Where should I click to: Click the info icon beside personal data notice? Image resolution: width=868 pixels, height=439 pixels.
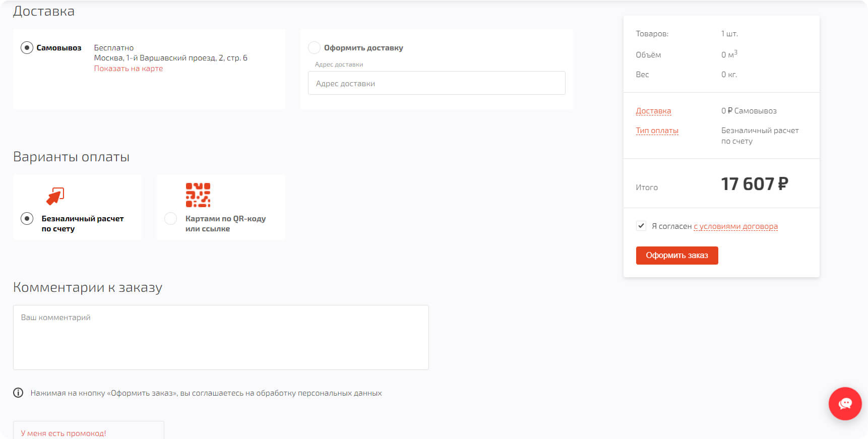pyautogui.click(x=18, y=393)
